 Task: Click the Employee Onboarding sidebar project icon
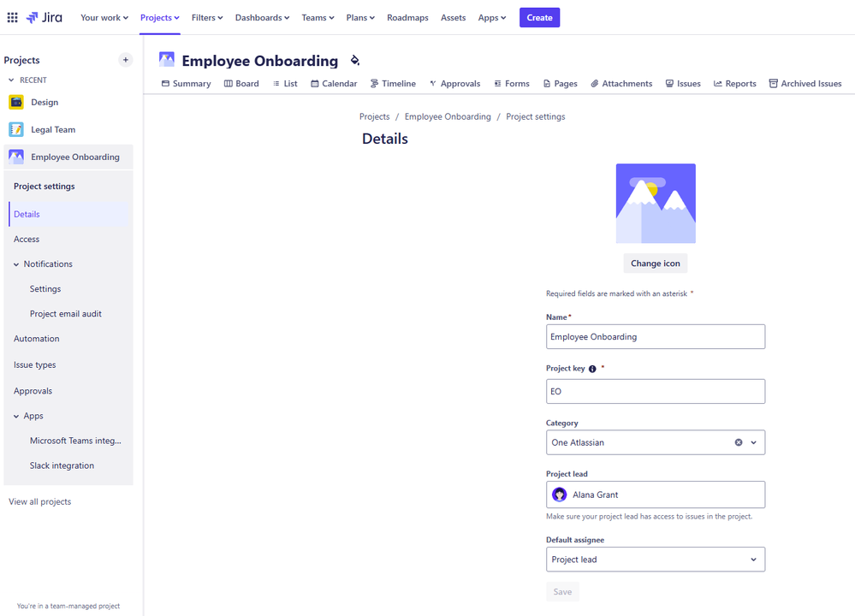[x=16, y=157]
